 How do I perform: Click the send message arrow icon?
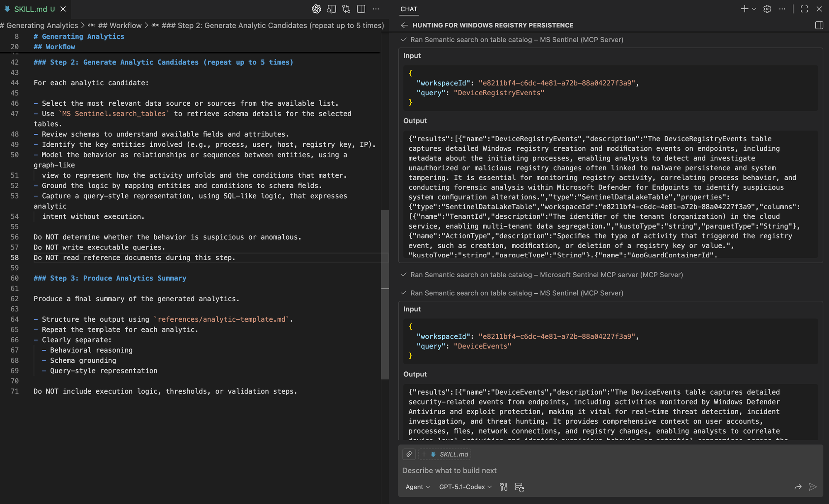pyautogui.click(x=813, y=487)
